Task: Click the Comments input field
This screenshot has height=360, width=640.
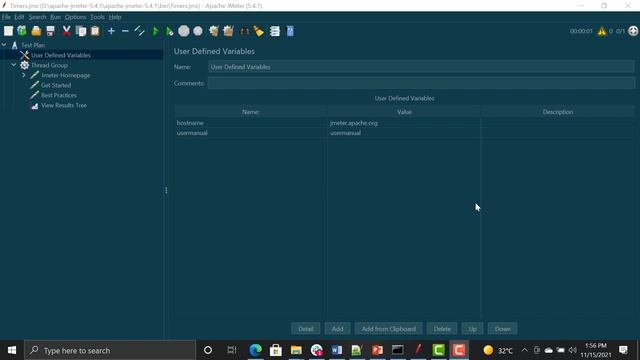Action: tap(421, 83)
